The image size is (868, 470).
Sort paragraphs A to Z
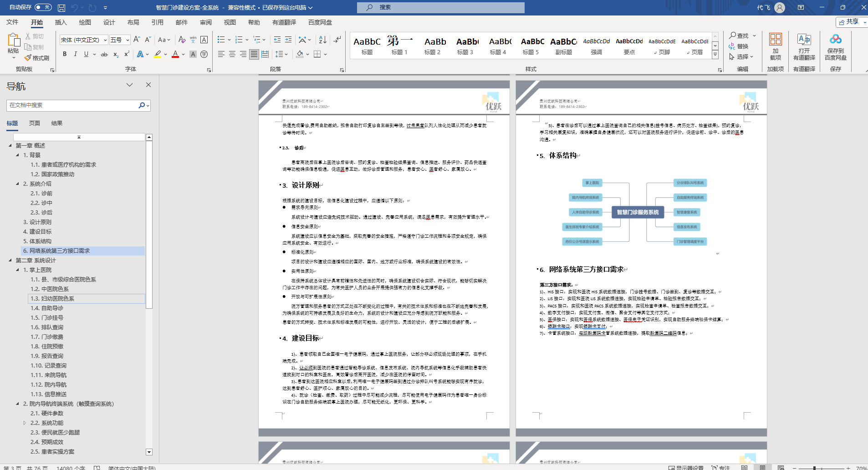coord(322,40)
